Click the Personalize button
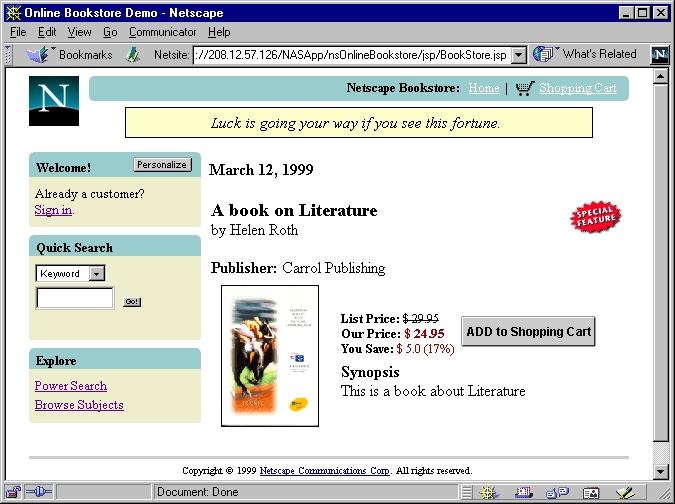 [162, 165]
